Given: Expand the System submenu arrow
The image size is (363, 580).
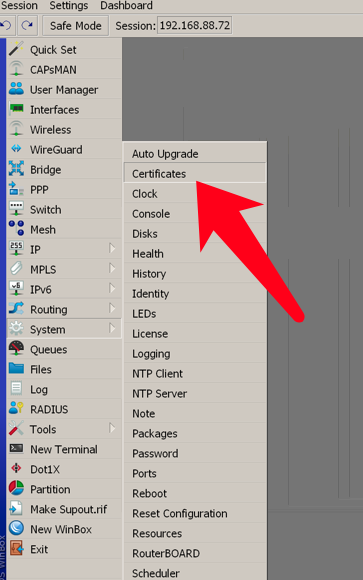Looking at the screenshot, I should point(112,328).
